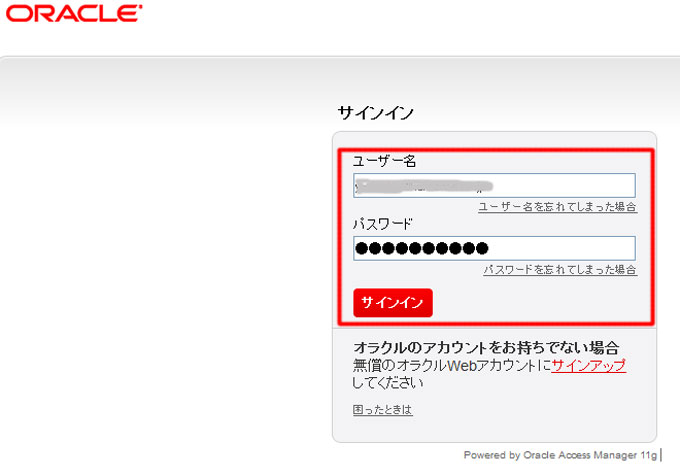Focus the ユーザー名 input field
Viewport: 680px width, 476px height.
click(494, 186)
